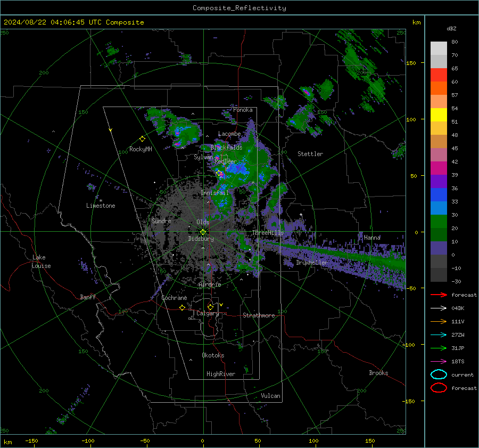Click the Airdrie city label
This screenshot has width=479, height=448.
click(x=210, y=284)
